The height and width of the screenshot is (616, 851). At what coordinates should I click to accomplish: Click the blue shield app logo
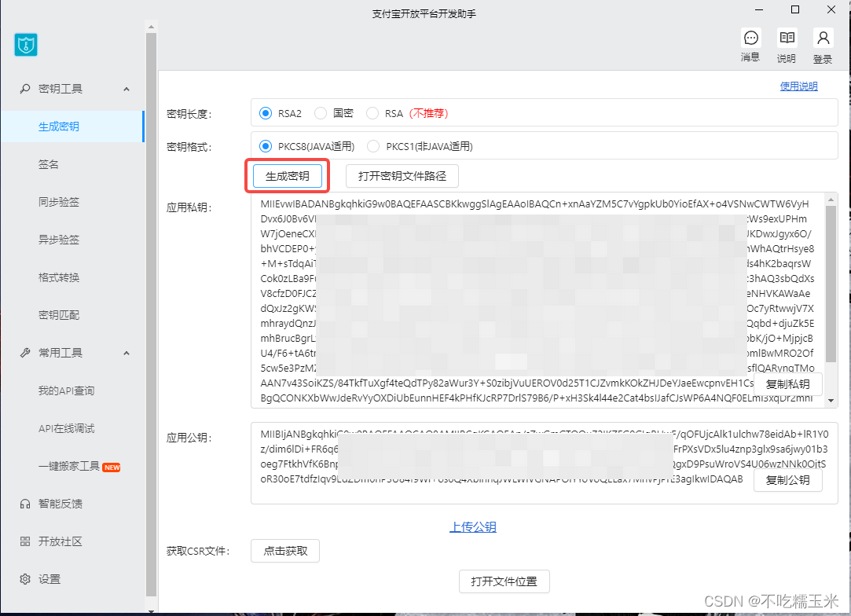[25, 45]
